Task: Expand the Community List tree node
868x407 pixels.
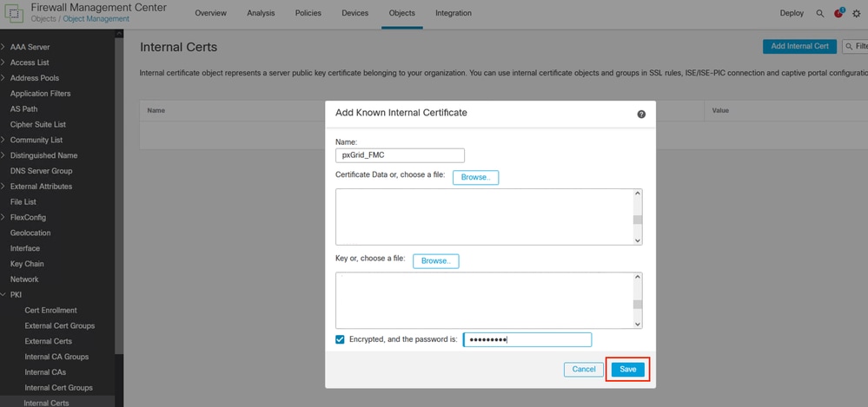Action: 3,140
